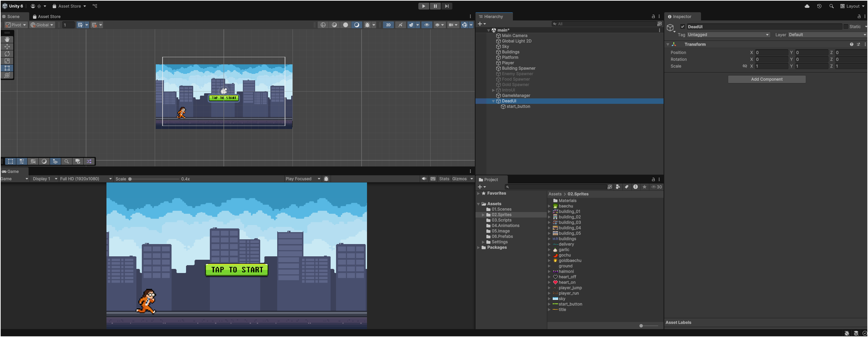Viewport: 868px width, 337px height.
Task: Toggle 2D scene view mode
Action: click(x=388, y=25)
